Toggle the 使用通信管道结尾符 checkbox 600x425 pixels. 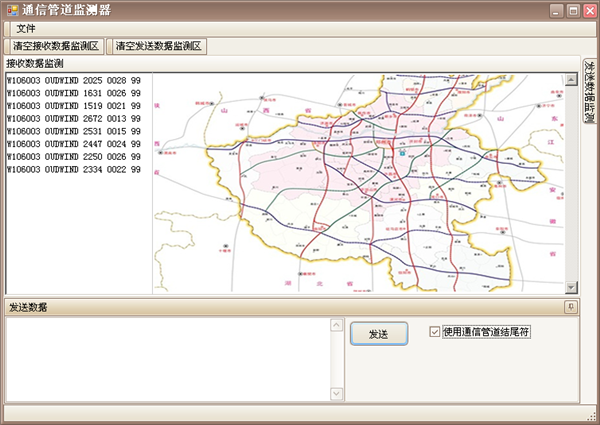pyautogui.click(x=434, y=332)
